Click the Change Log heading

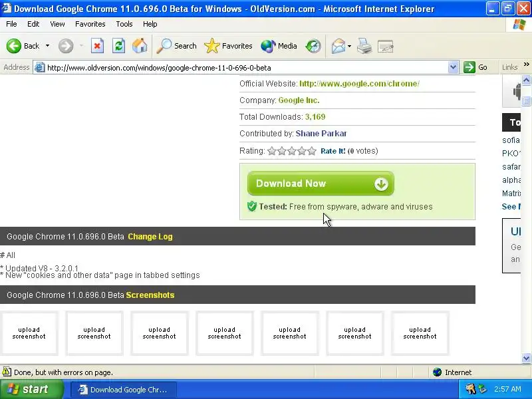[x=150, y=237]
